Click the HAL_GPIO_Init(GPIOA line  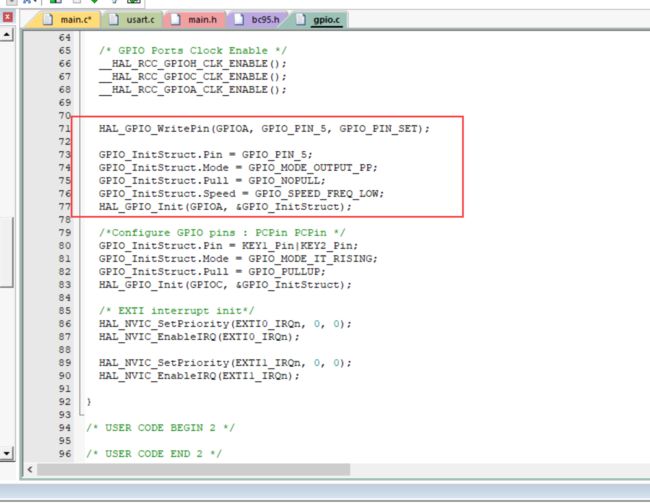[x=225, y=207]
